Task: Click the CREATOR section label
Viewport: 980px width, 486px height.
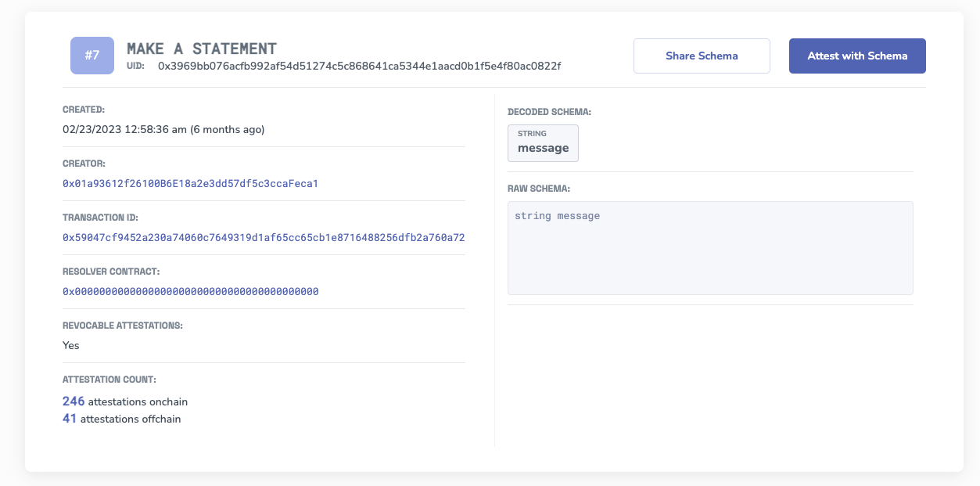Action: (x=82, y=164)
